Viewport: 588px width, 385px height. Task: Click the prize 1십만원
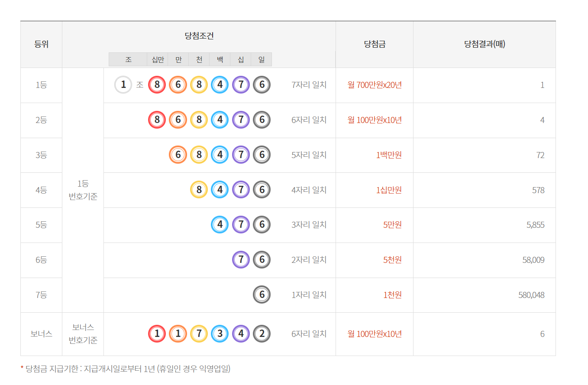click(389, 190)
